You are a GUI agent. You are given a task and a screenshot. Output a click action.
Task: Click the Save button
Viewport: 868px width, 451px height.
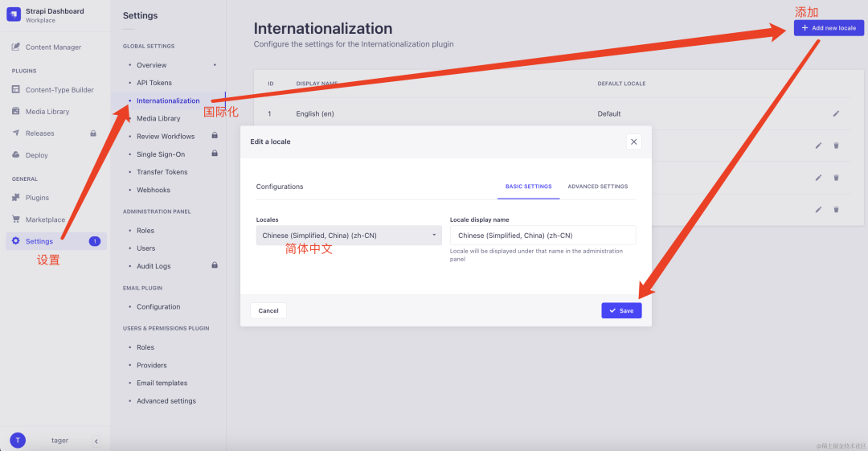click(x=621, y=311)
